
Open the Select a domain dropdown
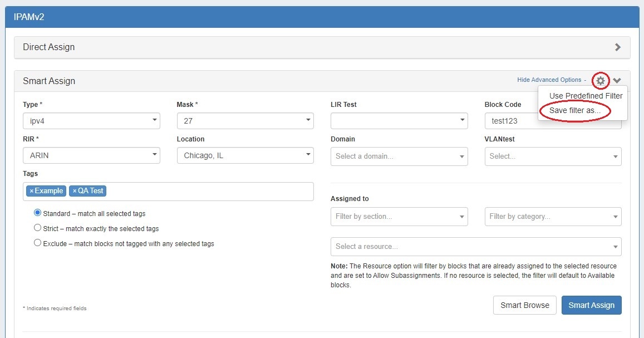pos(399,156)
